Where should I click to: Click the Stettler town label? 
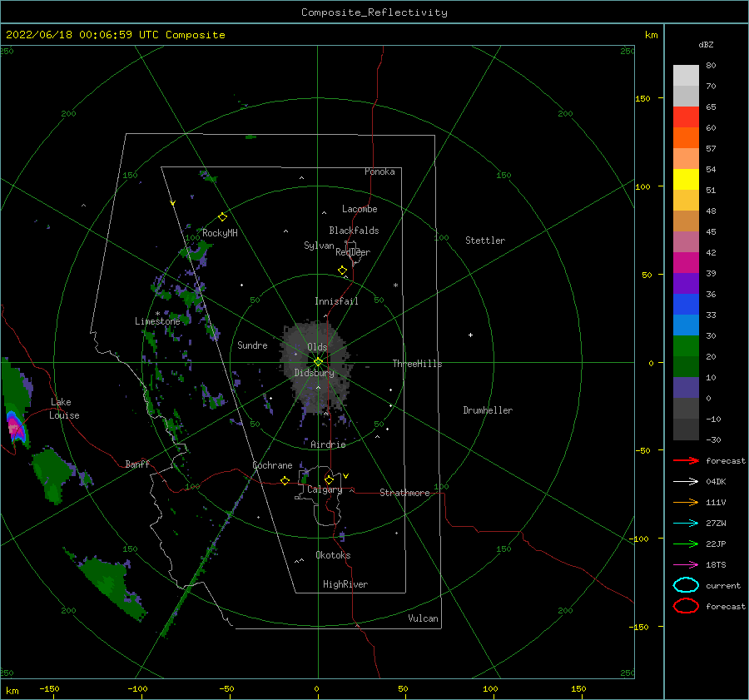point(485,241)
